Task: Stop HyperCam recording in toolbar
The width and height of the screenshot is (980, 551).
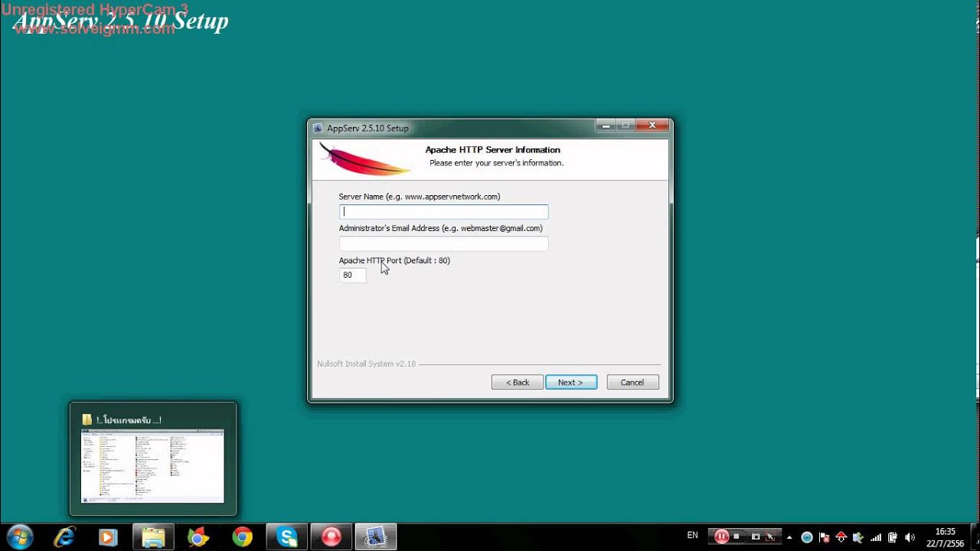Action: coord(737,536)
